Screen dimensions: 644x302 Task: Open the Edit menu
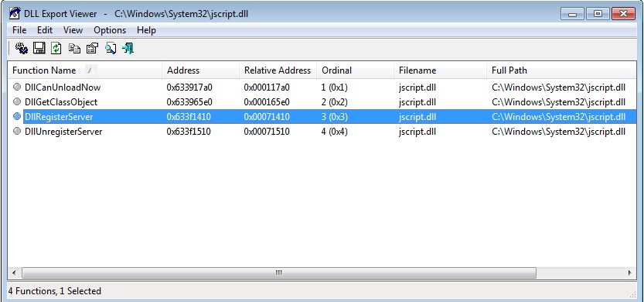tap(45, 30)
